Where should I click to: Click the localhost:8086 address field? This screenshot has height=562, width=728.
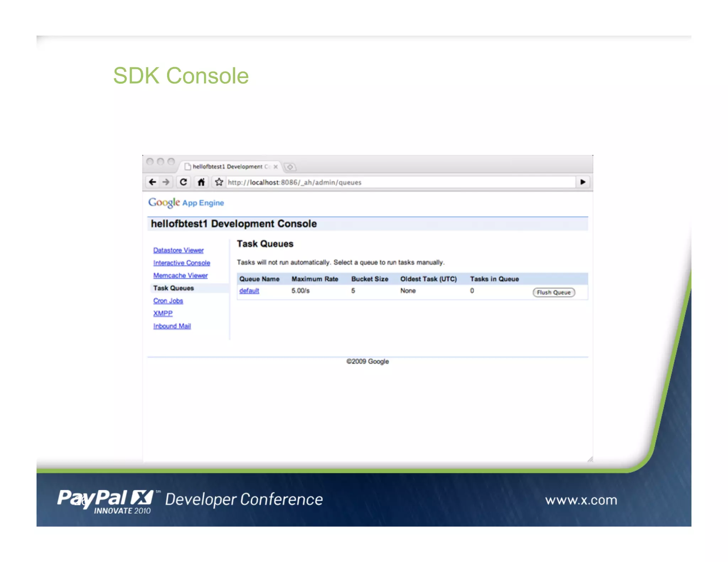tap(400, 182)
